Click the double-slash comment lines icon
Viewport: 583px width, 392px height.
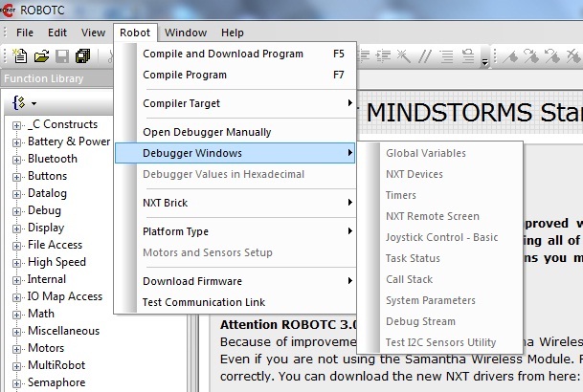[425, 56]
